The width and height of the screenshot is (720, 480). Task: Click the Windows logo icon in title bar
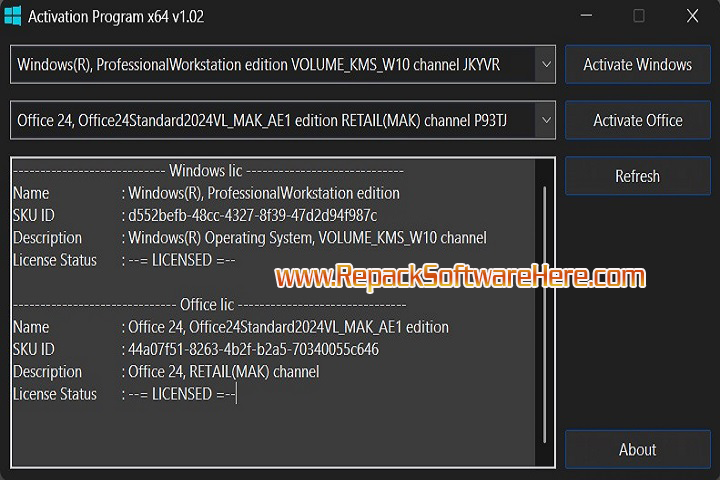click(x=12, y=16)
